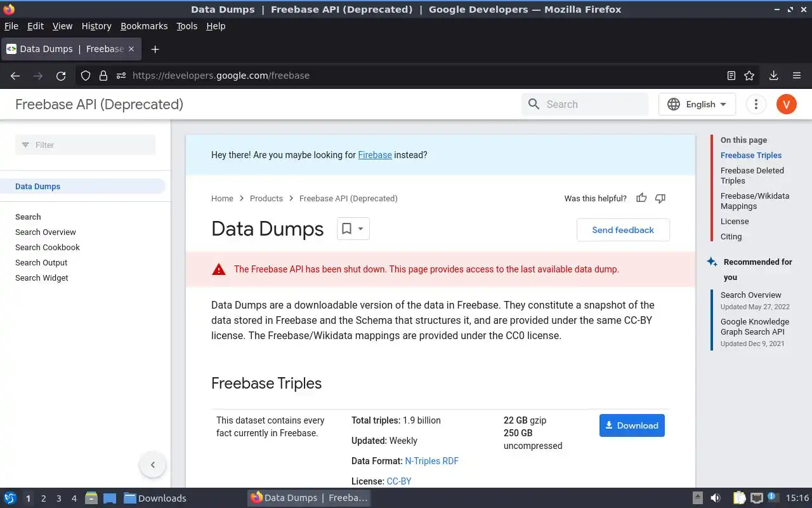Mark page unhelpful with thumbs down
Screen dimensions: 812x508
pyautogui.click(x=660, y=198)
